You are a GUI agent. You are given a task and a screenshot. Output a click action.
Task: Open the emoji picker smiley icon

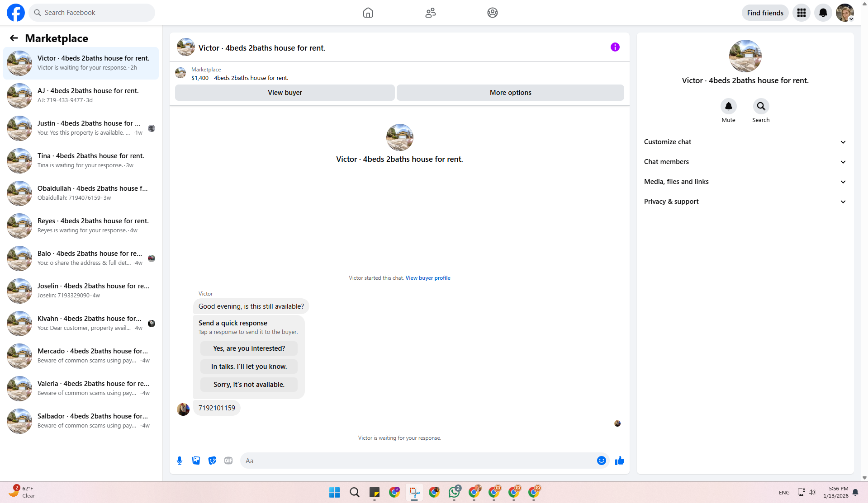tap(602, 461)
